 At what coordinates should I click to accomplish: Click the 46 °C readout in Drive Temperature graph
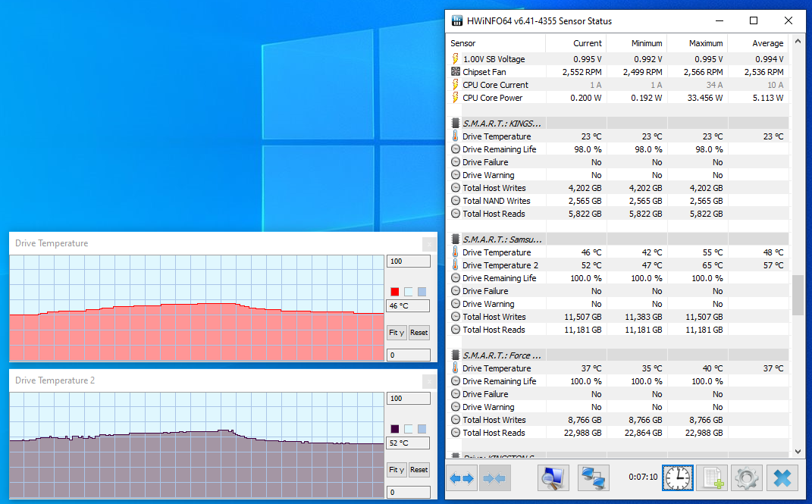tap(408, 306)
